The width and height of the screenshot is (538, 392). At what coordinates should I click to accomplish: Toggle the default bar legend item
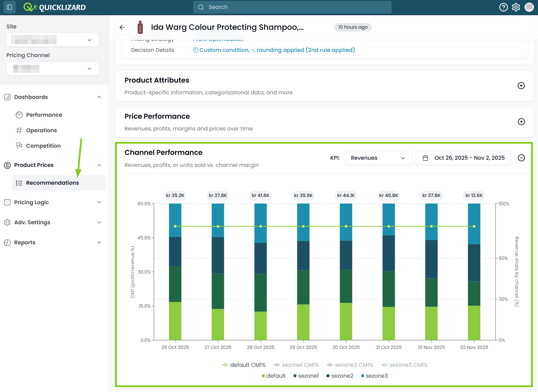tap(274, 376)
